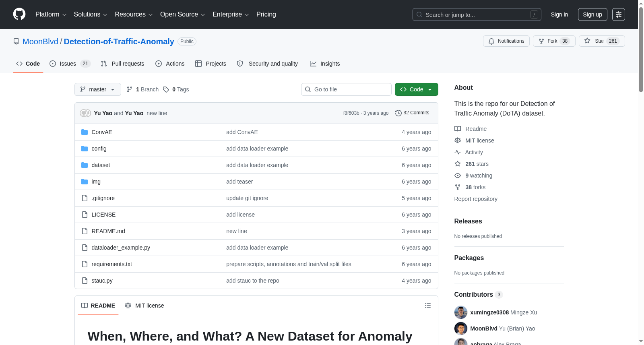This screenshot has height=345, width=644.
Task: Open the Contributors section heading link
Action: pyautogui.click(x=479, y=295)
